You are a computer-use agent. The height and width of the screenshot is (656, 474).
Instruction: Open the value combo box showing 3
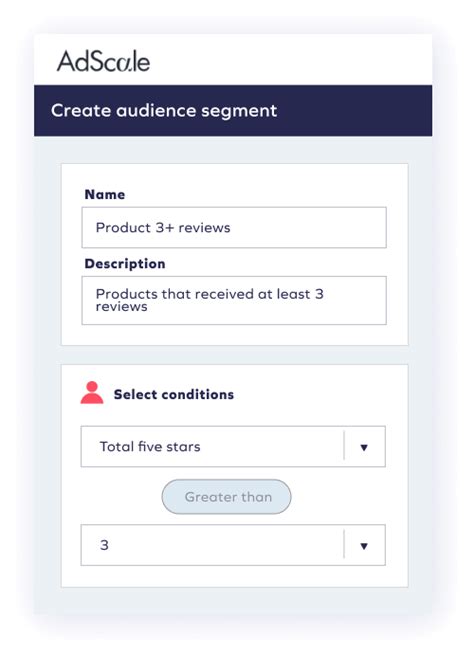pos(233,545)
